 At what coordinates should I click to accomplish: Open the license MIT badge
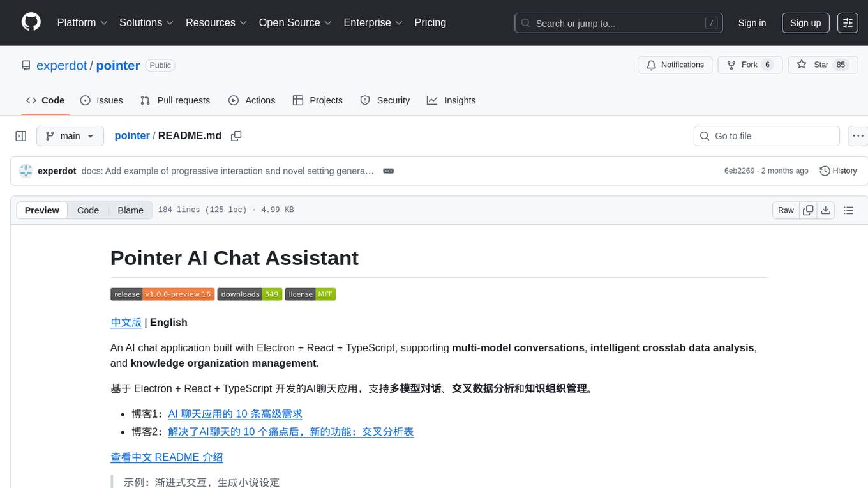coord(310,294)
